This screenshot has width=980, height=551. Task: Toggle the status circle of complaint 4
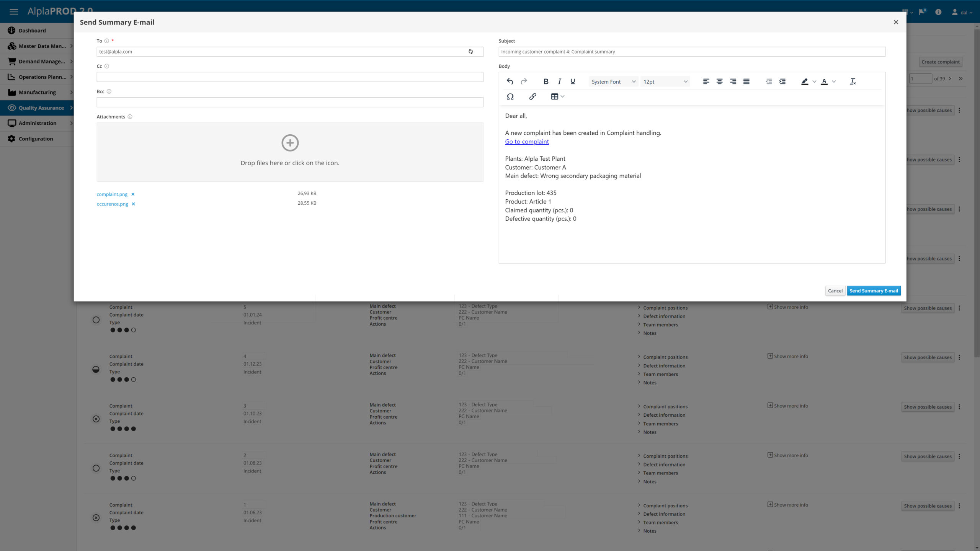pyautogui.click(x=96, y=370)
